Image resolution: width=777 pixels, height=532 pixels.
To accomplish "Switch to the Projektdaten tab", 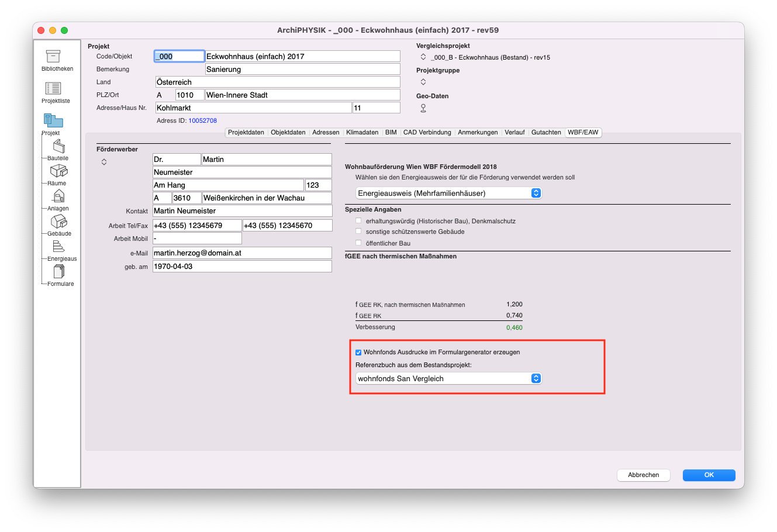I will point(246,133).
